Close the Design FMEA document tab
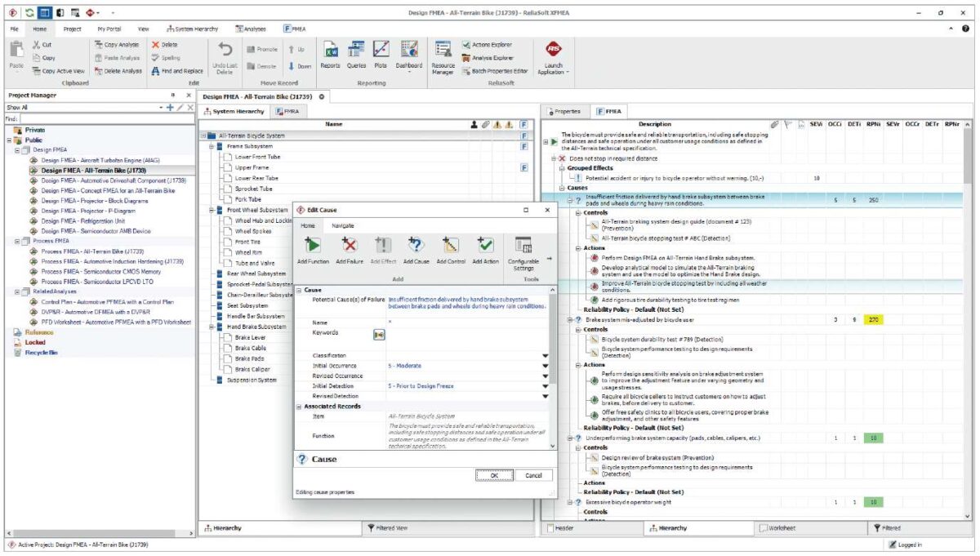The width and height of the screenshot is (980, 556). point(321,96)
